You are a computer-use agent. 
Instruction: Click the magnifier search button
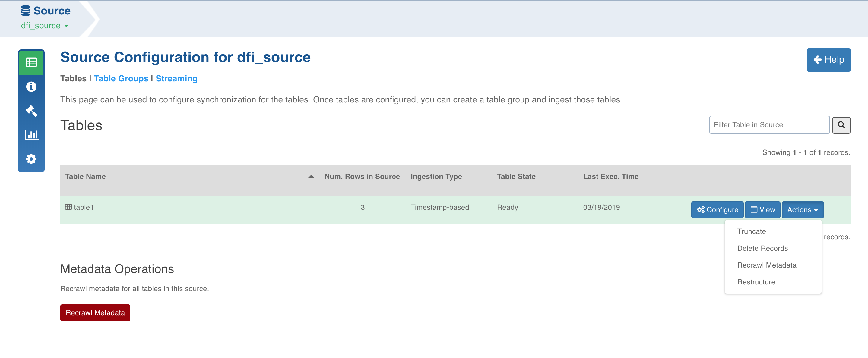841,125
